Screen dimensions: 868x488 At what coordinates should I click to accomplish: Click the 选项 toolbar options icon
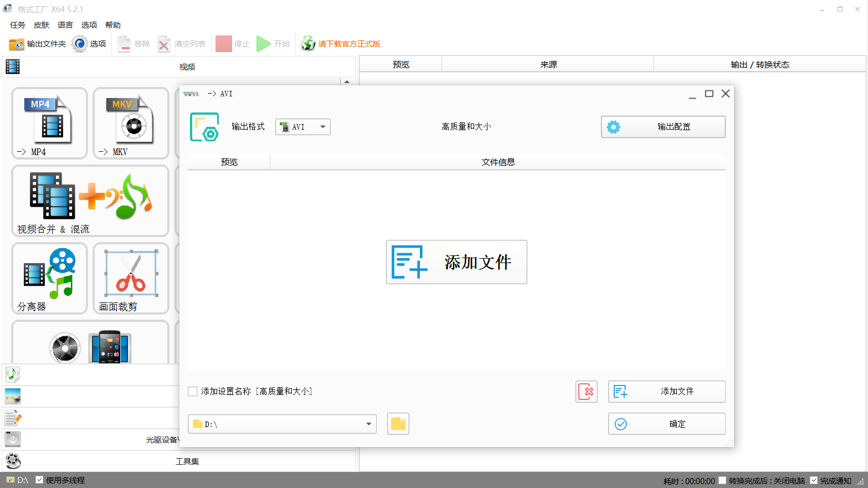pos(89,44)
